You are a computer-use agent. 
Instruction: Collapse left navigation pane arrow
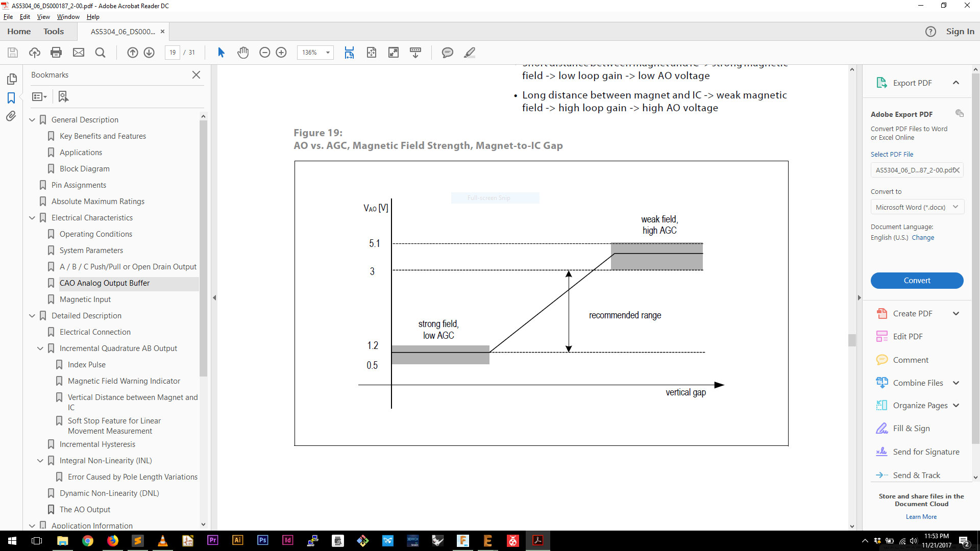click(x=214, y=297)
